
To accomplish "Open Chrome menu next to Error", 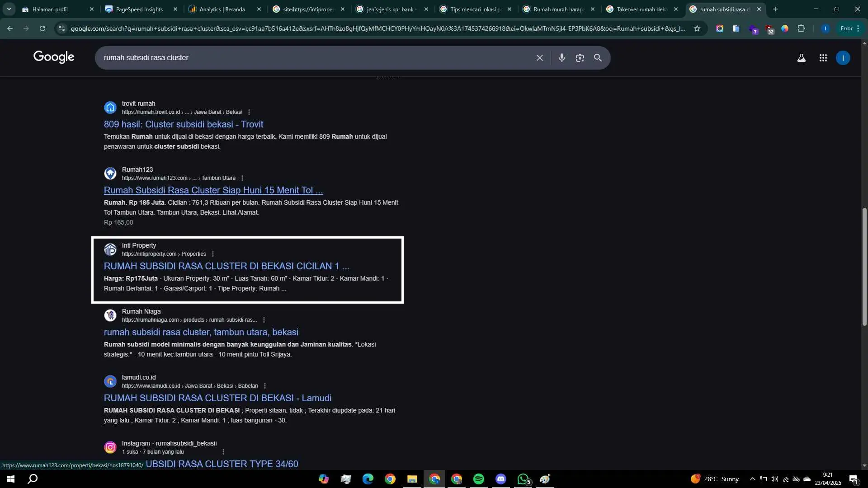I will tap(858, 28).
